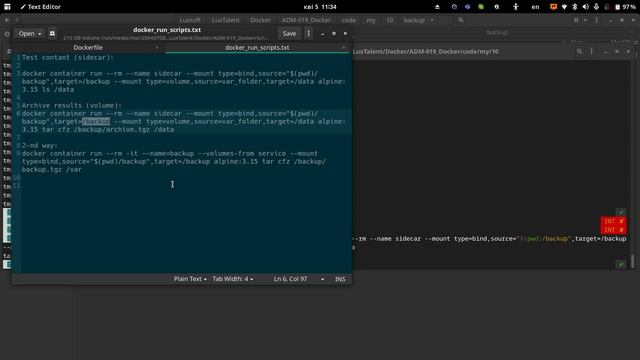Viewport: 640px width, 360px height.
Task: Select 'code' in file manager path bar
Action: [x=349, y=20]
